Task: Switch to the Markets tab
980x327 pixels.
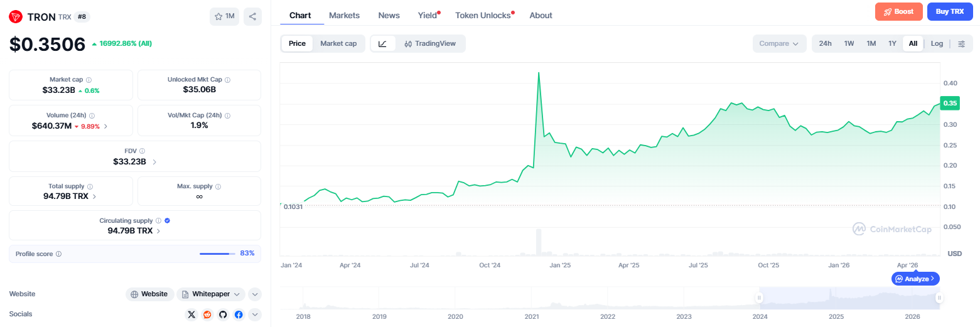Action: (344, 15)
